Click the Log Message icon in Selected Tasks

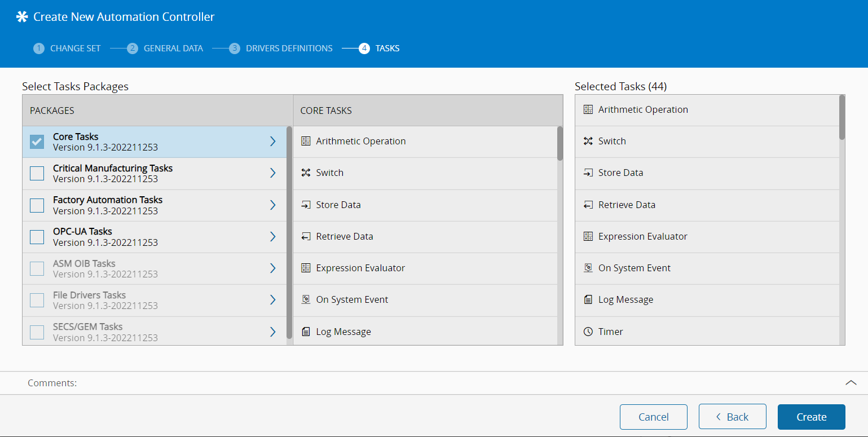[x=588, y=299]
